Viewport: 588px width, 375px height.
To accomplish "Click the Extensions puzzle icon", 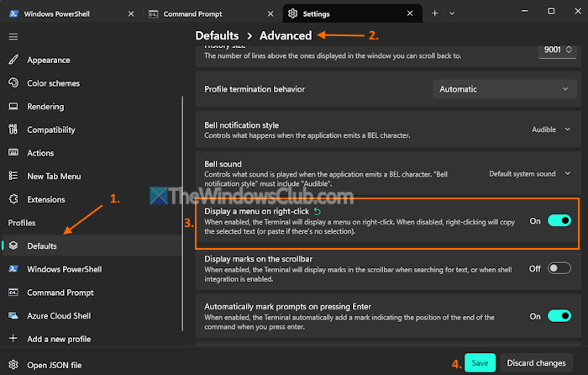I will tap(13, 199).
